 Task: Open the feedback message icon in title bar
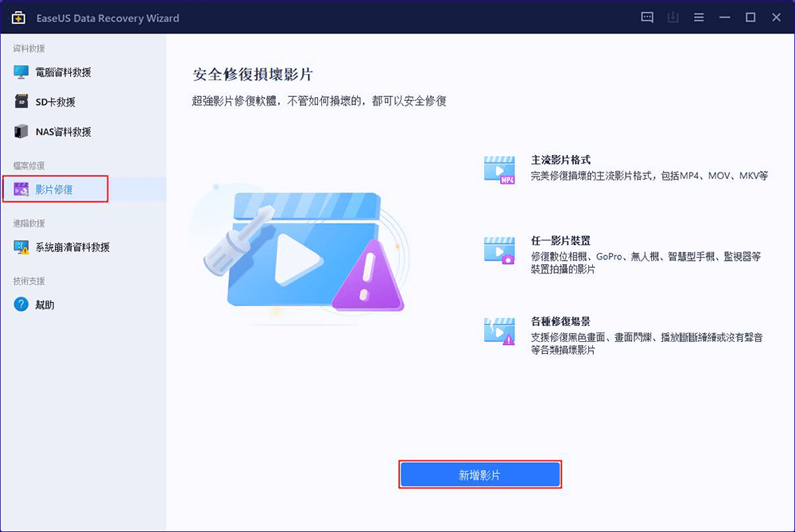tap(647, 17)
